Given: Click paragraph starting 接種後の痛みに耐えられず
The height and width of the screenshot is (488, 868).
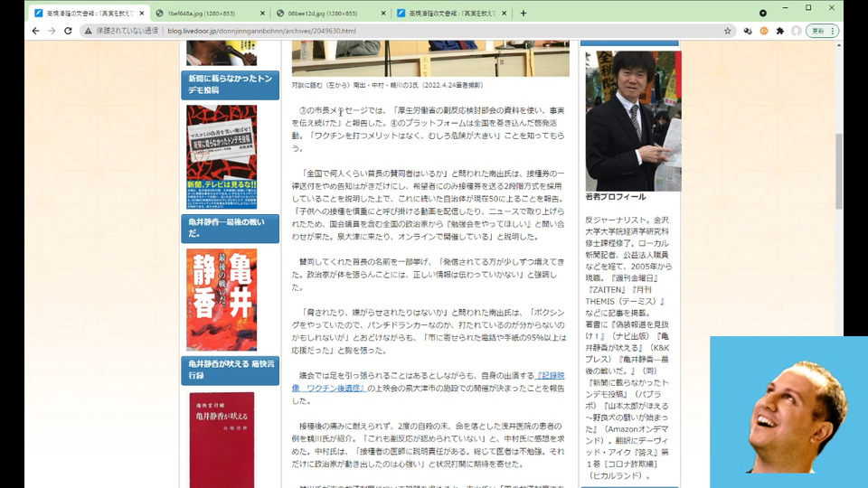Looking at the screenshot, I should pyautogui.click(x=429, y=445).
